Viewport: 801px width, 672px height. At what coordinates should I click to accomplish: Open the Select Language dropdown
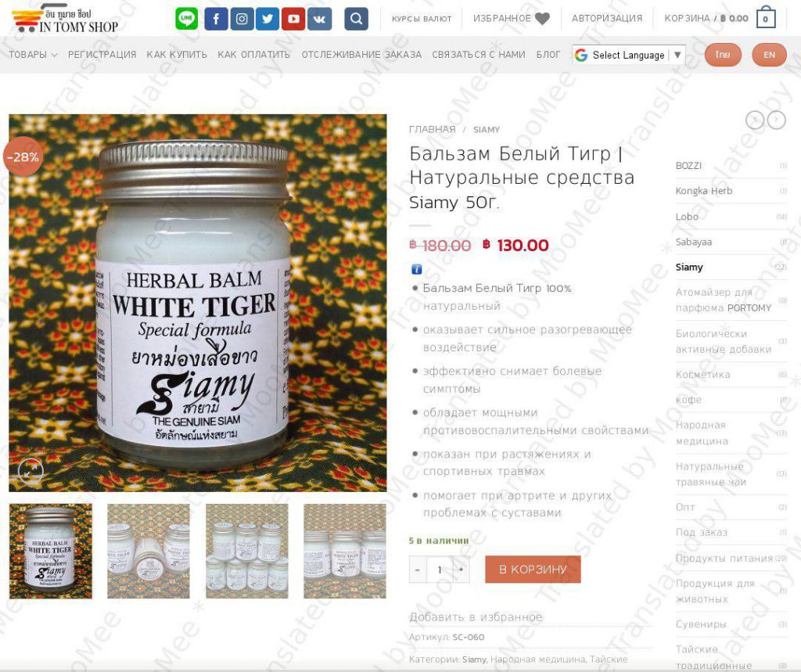[x=628, y=55]
